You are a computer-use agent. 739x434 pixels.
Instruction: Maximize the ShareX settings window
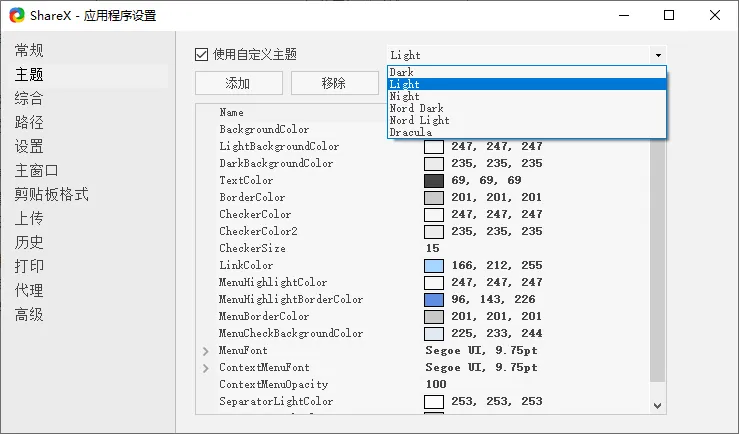click(x=669, y=15)
